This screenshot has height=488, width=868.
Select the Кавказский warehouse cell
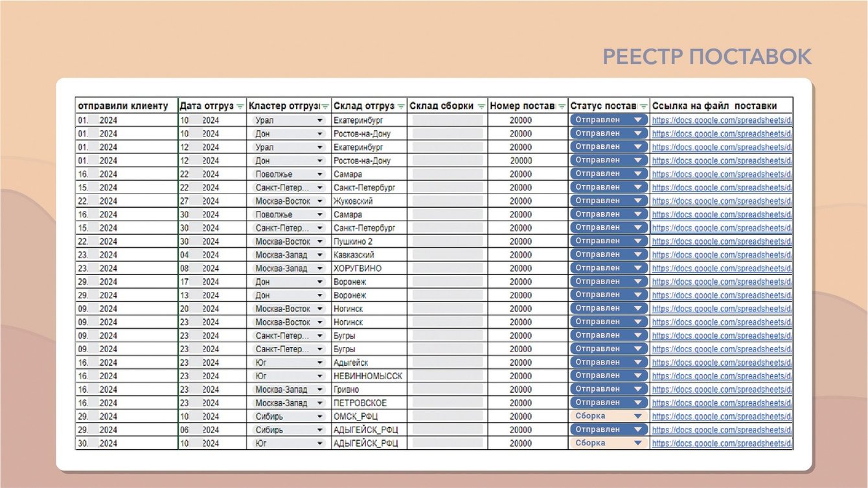[x=369, y=255]
